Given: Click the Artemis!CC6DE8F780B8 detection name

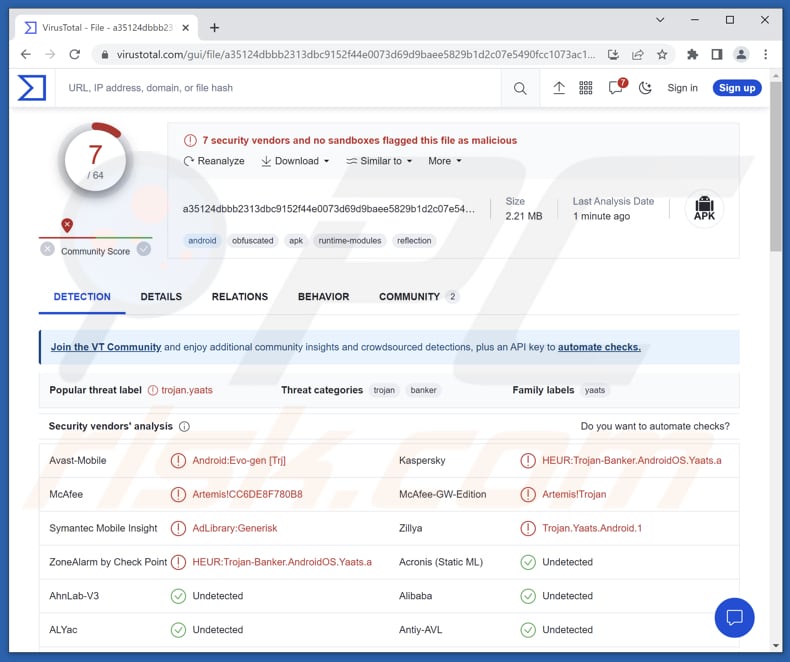Looking at the screenshot, I should click(247, 494).
